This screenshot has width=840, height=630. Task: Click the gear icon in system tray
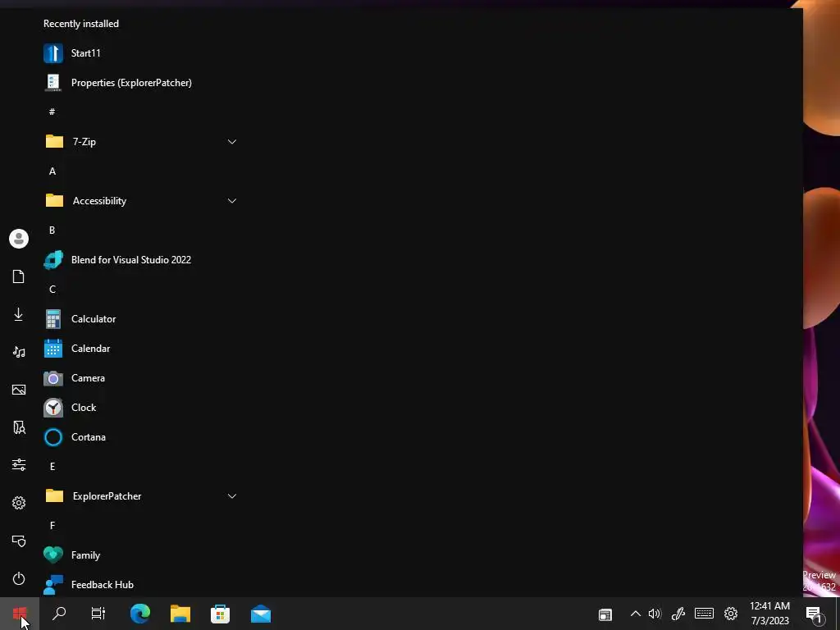(x=731, y=614)
